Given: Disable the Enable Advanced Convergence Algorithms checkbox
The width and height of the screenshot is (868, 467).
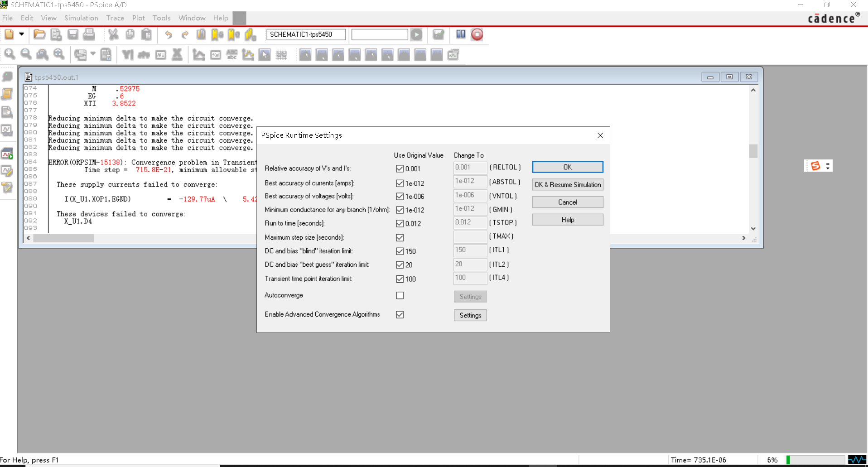Looking at the screenshot, I should point(400,315).
